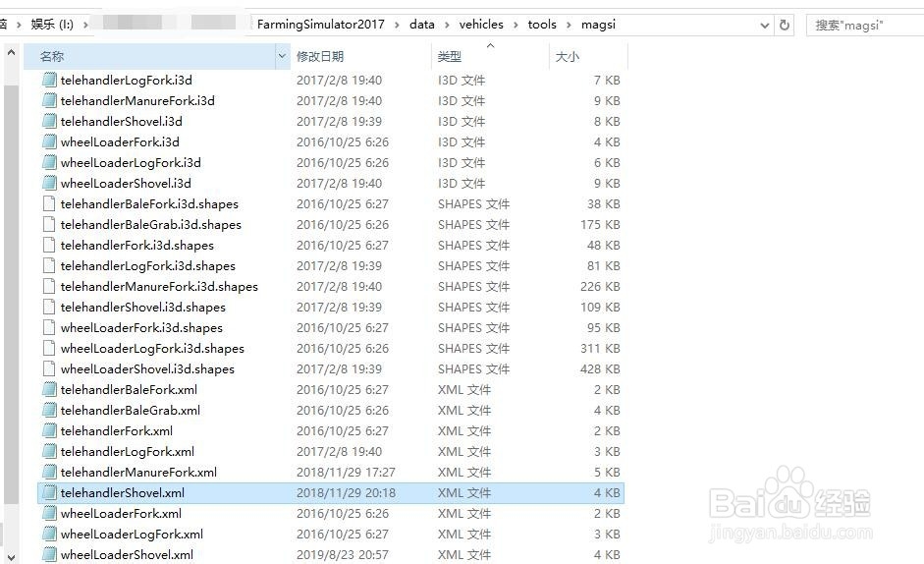Image resolution: width=924 pixels, height=564 pixels.
Task: Select the file name telehandlerBaleGrab.i3d.shapes
Action: pos(151,224)
